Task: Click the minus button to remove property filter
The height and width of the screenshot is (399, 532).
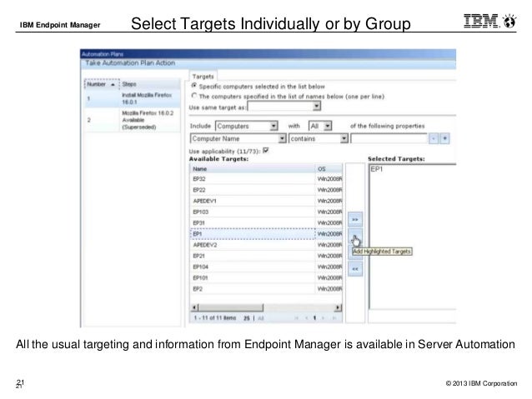Action: click(434, 138)
